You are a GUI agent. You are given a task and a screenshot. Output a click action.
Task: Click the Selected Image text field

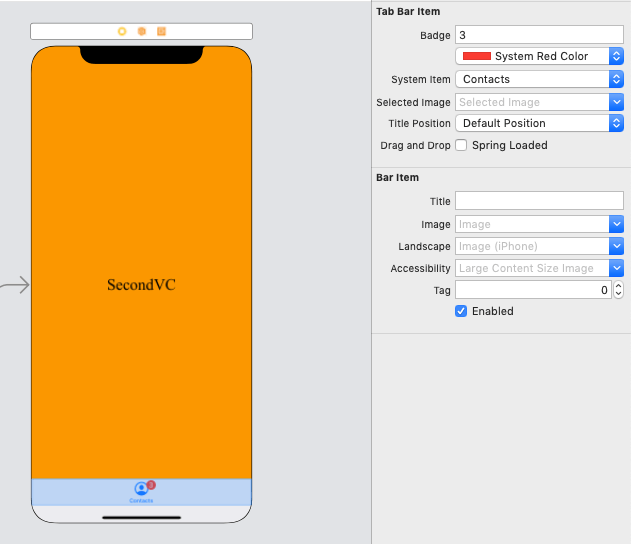pyautogui.click(x=532, y=102)
